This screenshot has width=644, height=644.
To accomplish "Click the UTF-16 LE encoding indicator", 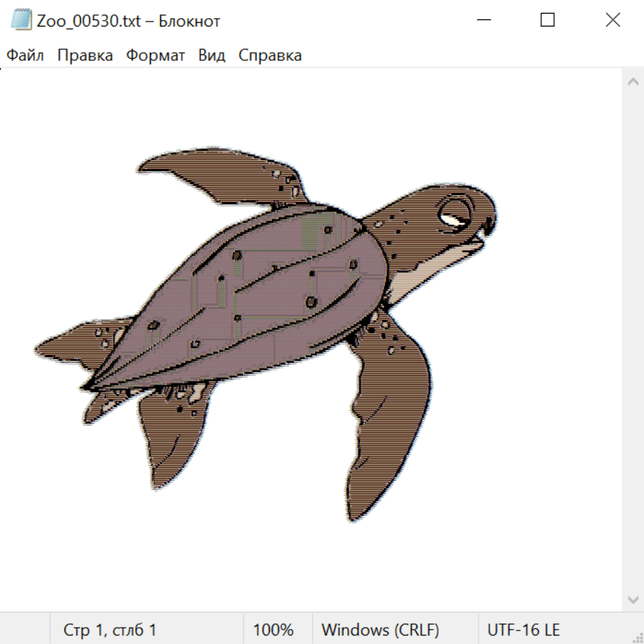I will pos(523,630).
